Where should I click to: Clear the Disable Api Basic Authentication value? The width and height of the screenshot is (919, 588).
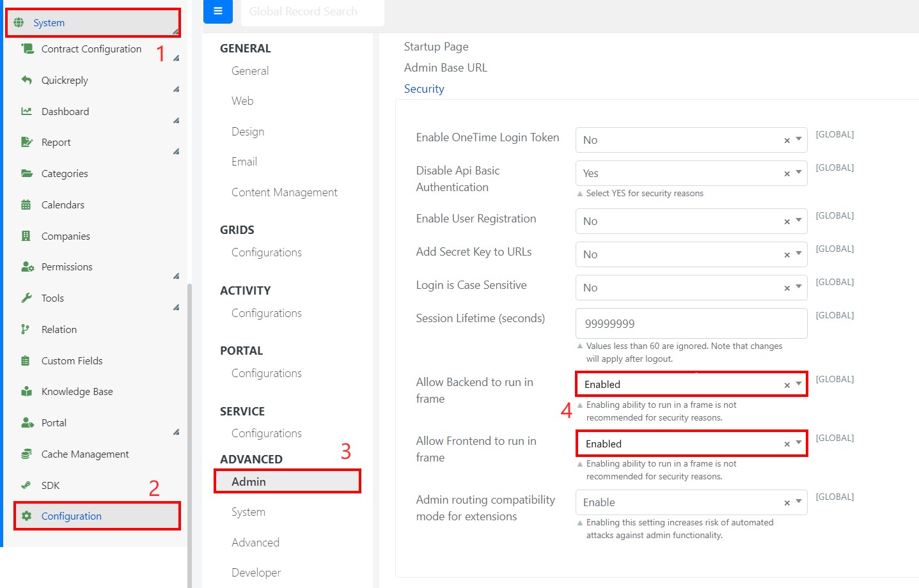(787, 174)
